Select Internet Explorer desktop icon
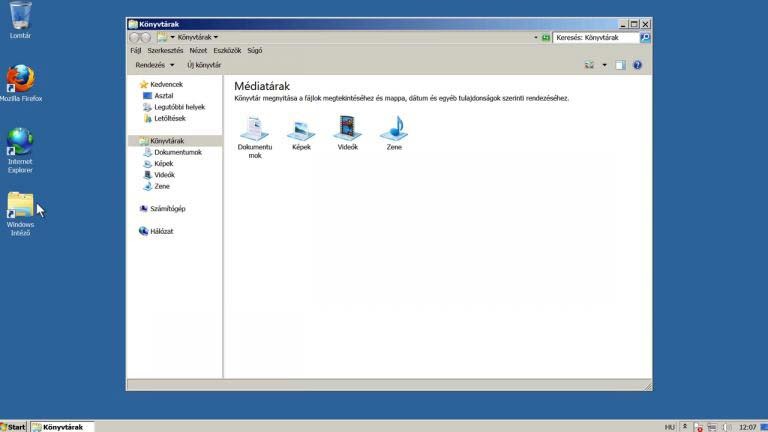The width and height of the screenshot is (768, 432). coord(20,142)
